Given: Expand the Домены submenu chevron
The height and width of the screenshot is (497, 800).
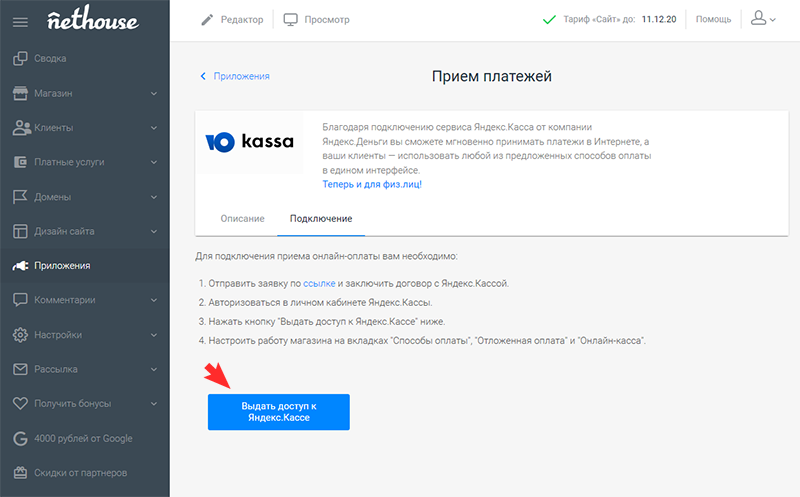Looking at the screenshot, I should [x=154, y=197].
